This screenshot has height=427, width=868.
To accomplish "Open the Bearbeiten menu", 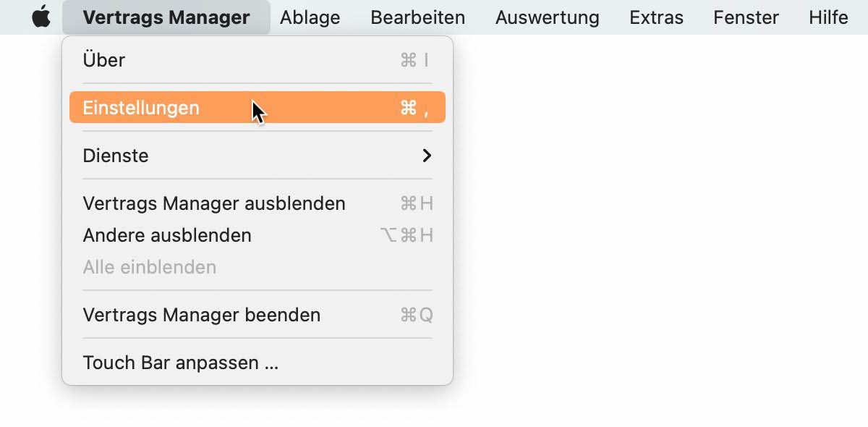I will [417, 17].
